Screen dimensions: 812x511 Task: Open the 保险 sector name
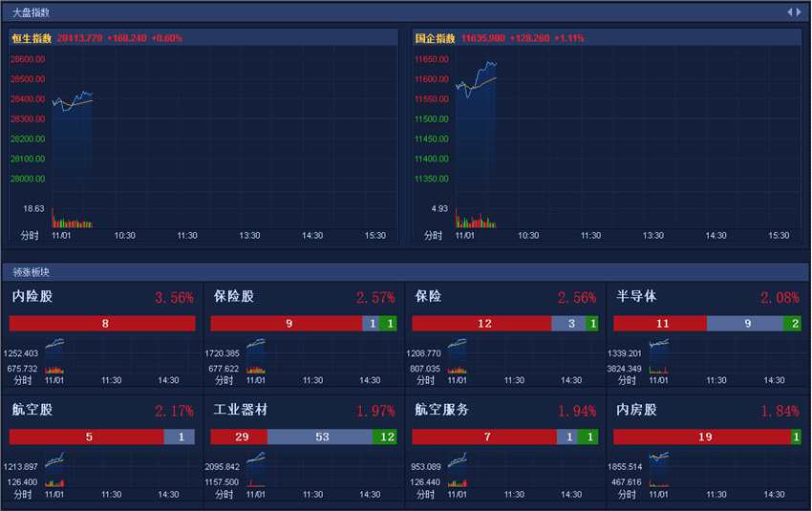pyautogui.click(x=428, y=296)
